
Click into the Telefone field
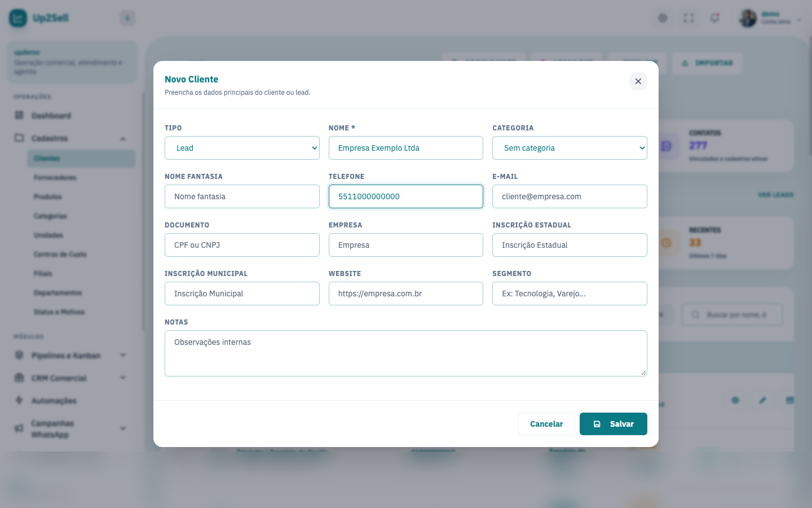[406, 196]
